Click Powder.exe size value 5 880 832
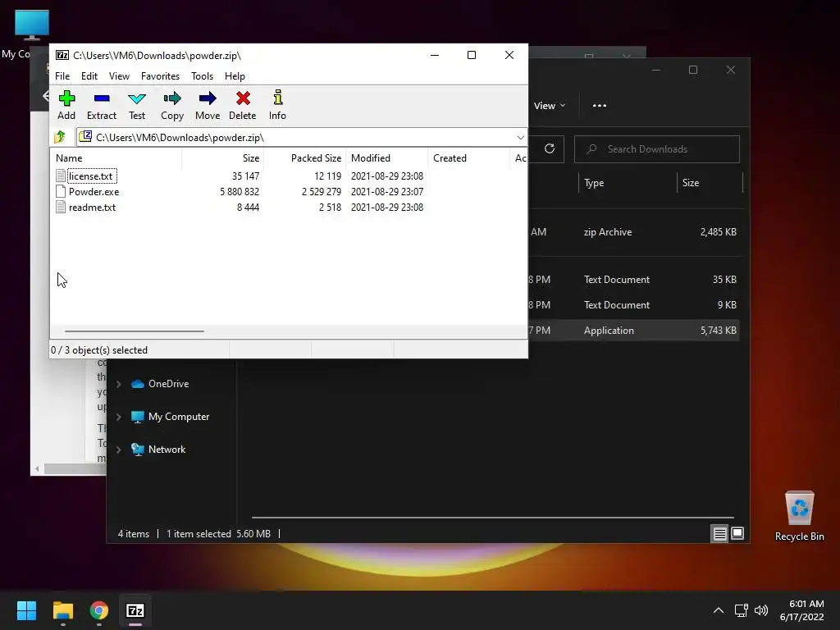The height and width of the screenshot is (630, 840). (x=240, y=191)
